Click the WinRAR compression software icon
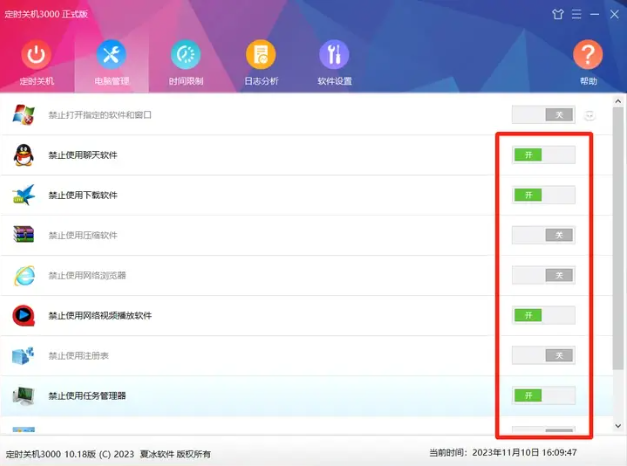Image resolution: width=627 pixels, height=466 pixels. point(24,235)
